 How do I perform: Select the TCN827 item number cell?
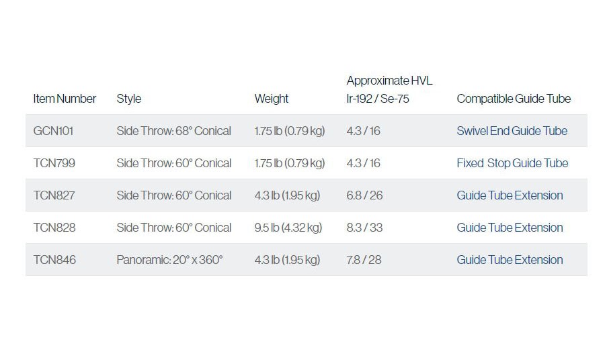(54, 195)
